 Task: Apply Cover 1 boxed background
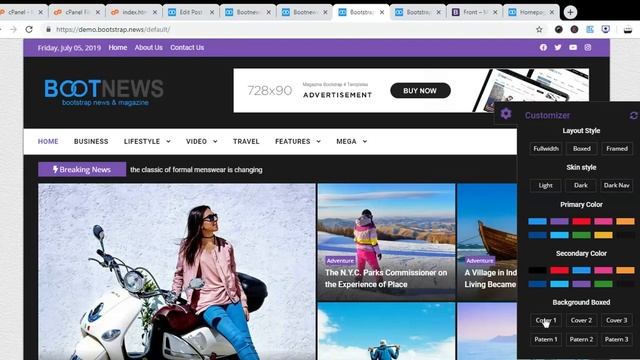(x=546, y=320)
